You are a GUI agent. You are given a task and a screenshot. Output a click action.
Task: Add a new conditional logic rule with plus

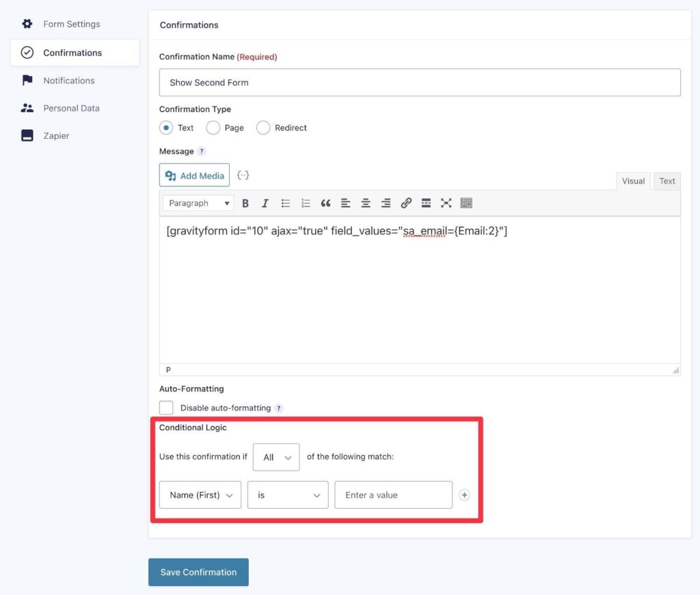click(x=464, y=494)
